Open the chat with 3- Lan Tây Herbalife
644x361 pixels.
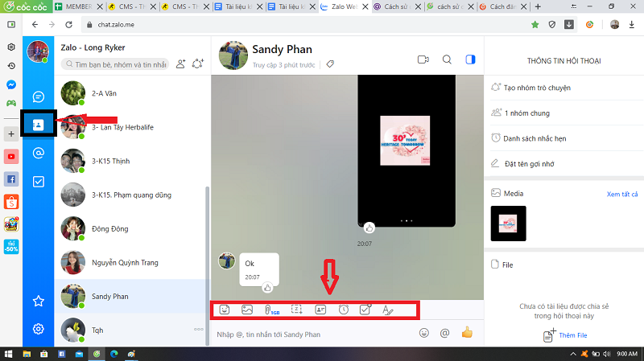(x=131, y=127)
